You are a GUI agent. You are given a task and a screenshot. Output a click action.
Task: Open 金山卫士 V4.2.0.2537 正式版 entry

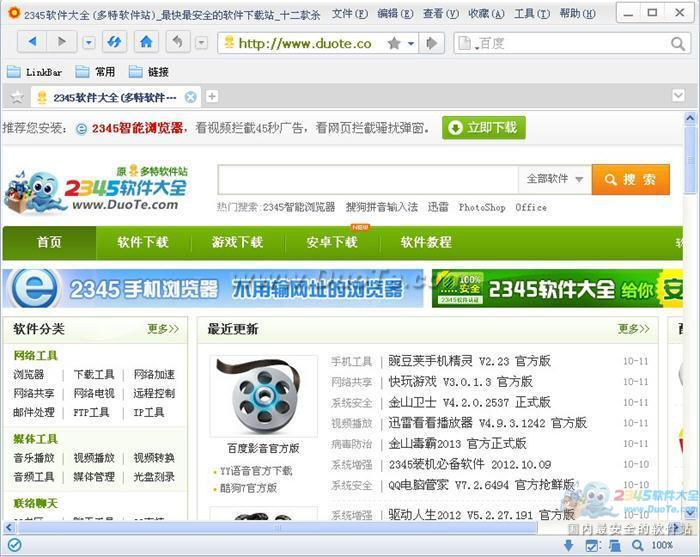469,403
